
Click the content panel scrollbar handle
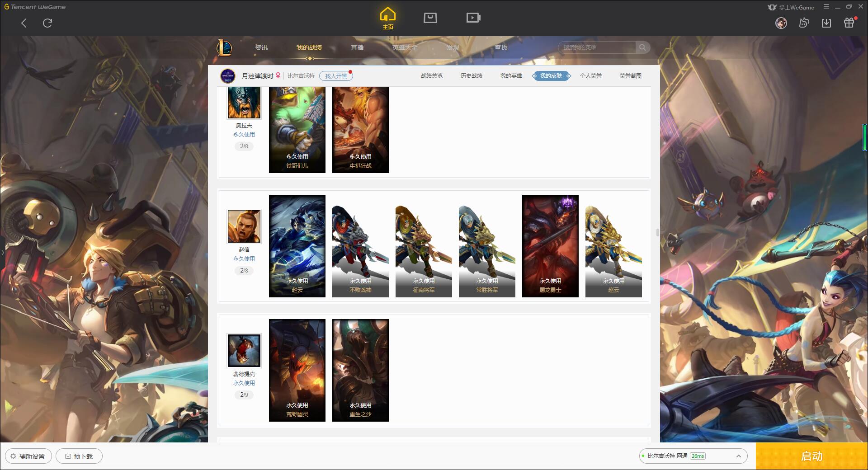coord(657,232)
